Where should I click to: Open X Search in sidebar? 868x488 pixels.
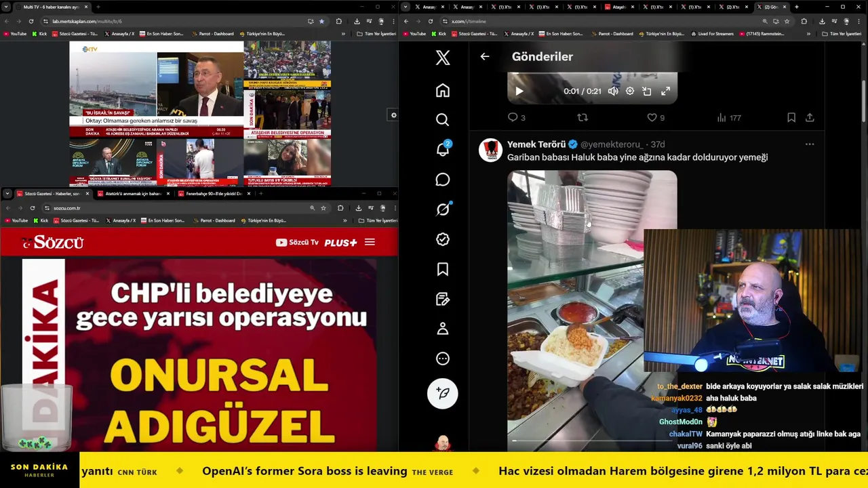(x=443, y=120)
